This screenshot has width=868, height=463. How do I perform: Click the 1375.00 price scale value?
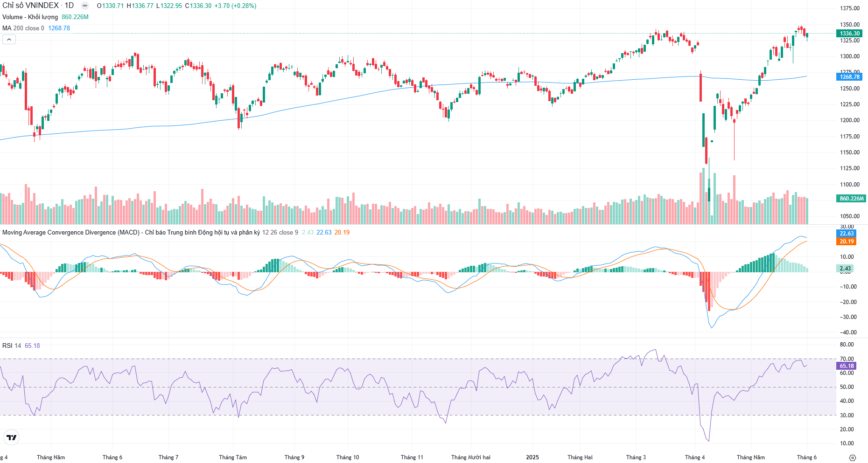[850, 8]
